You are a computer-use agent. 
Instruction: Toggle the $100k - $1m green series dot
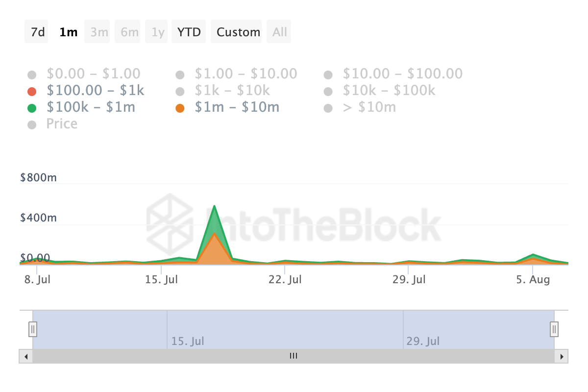pyautogui.click(x=32, y=108)
